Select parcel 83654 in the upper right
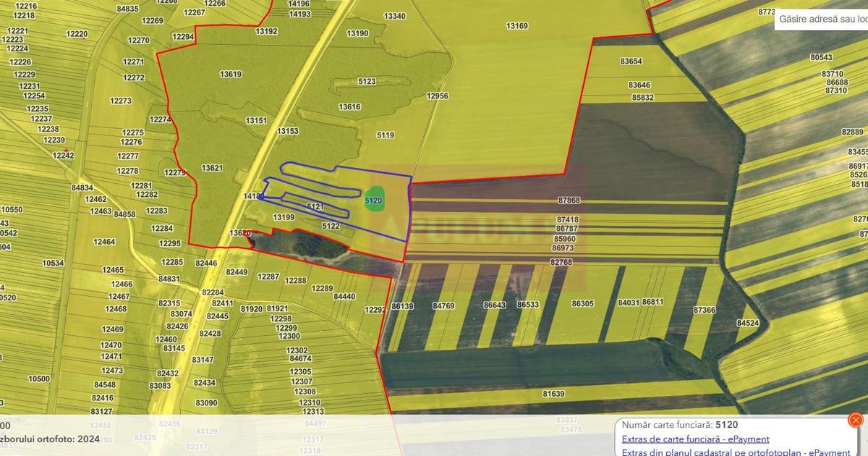 coord(631,61)
